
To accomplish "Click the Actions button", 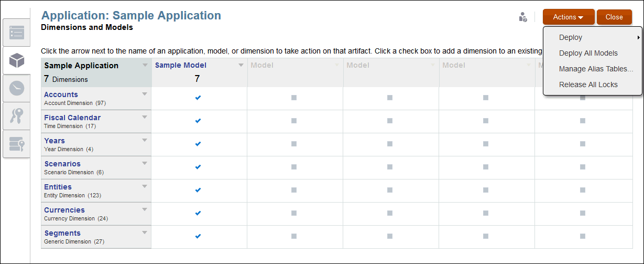I will [x=568, y=17].
